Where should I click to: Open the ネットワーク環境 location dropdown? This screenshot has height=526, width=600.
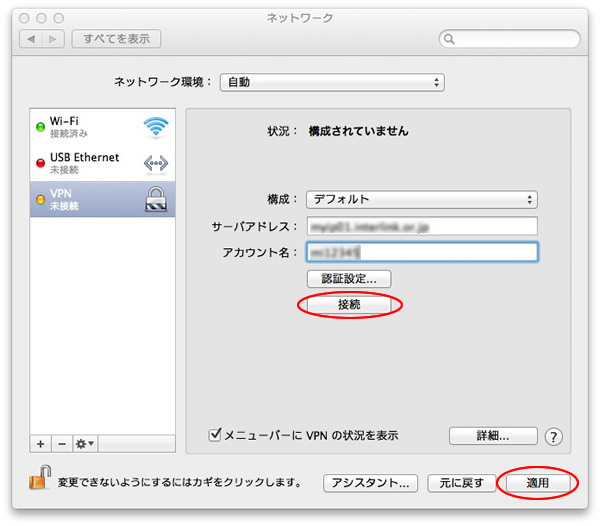tap(332, 82)
